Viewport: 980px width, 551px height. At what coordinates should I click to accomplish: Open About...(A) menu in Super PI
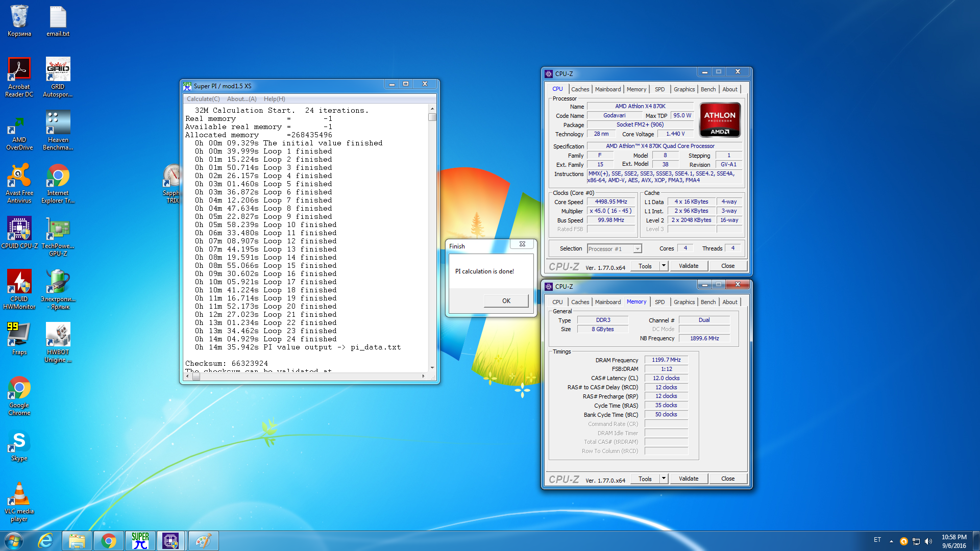click(242, 99)
